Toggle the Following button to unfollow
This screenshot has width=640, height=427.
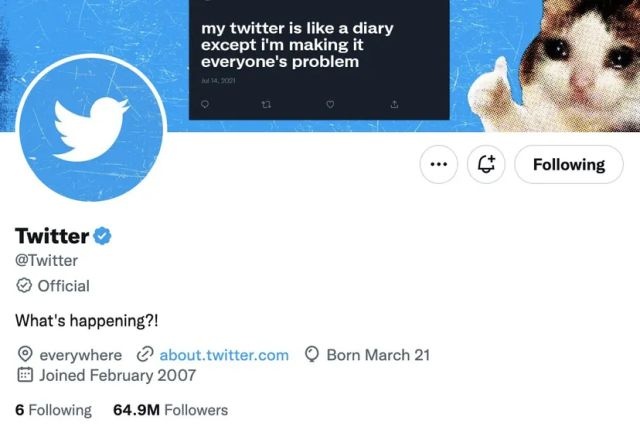coord(568,165)
